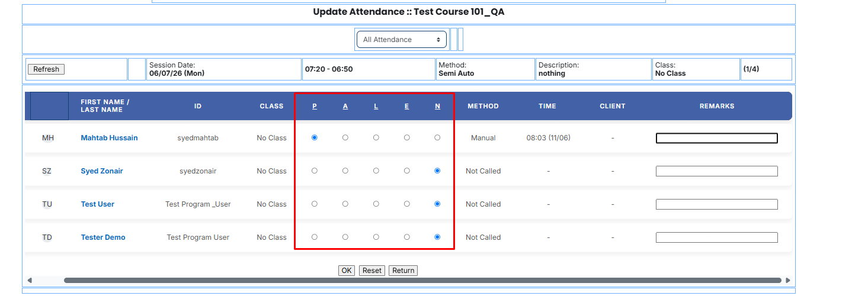Click the E column header link
868x299 pixels.
point(407,107)
